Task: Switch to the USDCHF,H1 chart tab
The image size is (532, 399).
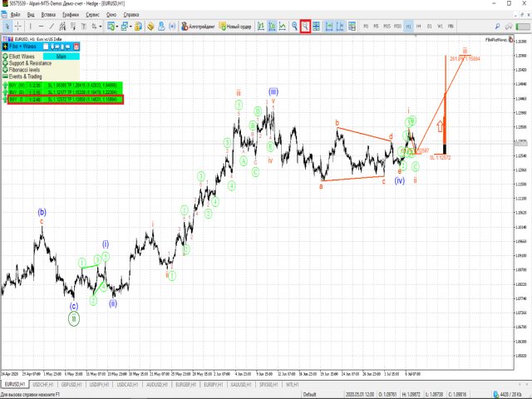Action: (x=43, y=385)
